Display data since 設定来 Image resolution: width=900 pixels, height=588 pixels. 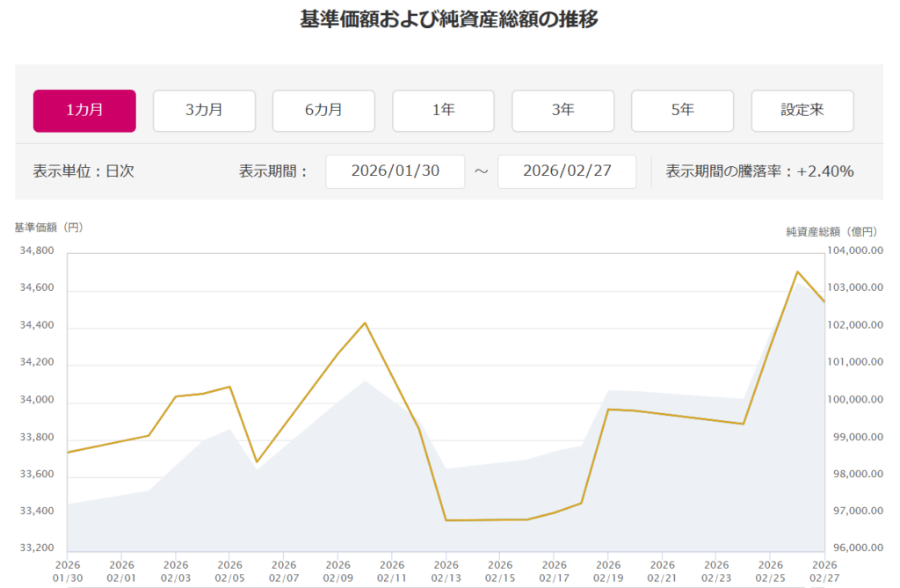802,111
